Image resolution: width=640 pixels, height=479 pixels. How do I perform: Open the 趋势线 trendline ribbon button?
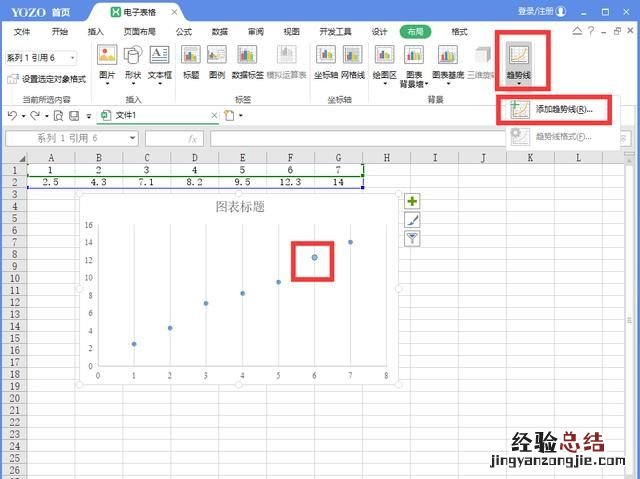click(519, 64)
